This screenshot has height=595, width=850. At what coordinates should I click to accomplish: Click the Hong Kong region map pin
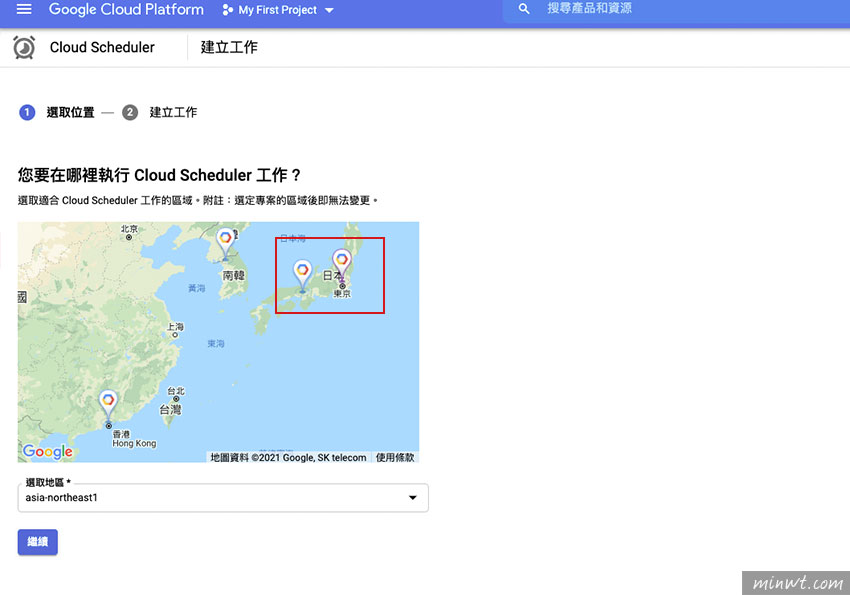108,406
